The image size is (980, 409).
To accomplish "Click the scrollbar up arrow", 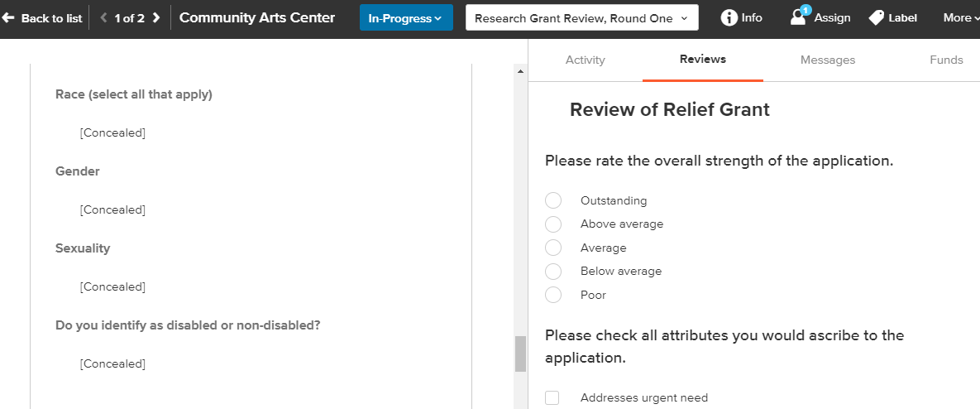I will click(x=520, y=71).
